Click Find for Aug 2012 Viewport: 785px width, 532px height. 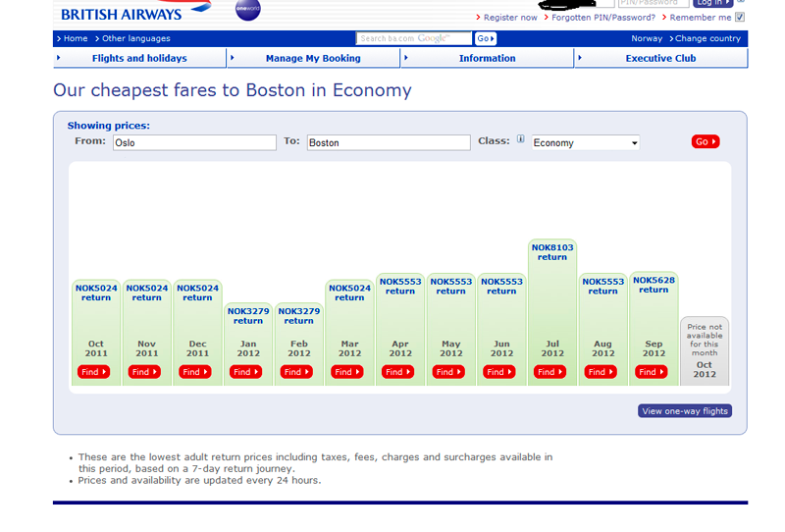(x=601, y=372)
